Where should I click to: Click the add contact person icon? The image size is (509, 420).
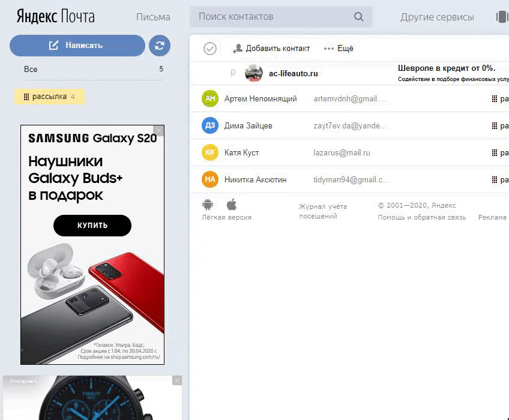coord(238,49)
